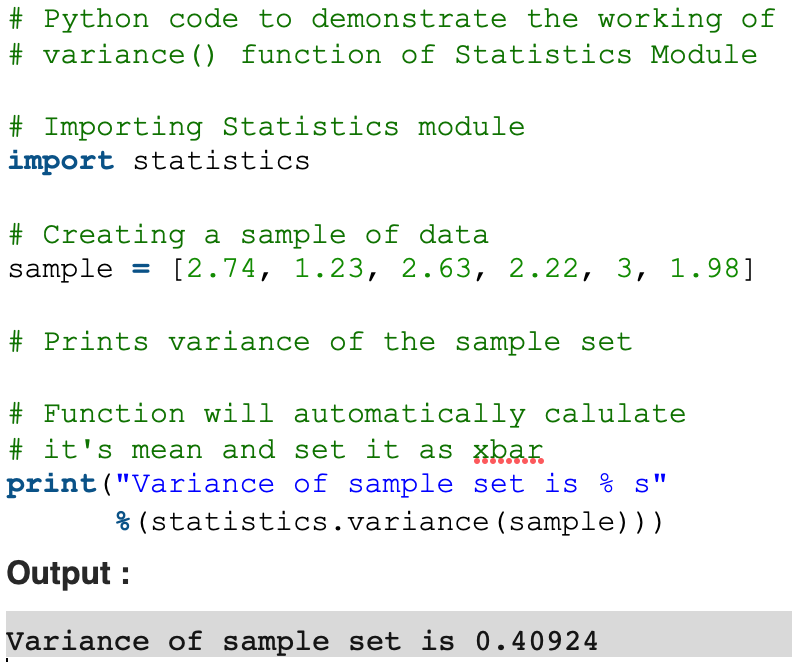The height and width of the screenshot is (662, 792).
Task: Click the 'Output :' heading
Action: click(x=69, y=573)
